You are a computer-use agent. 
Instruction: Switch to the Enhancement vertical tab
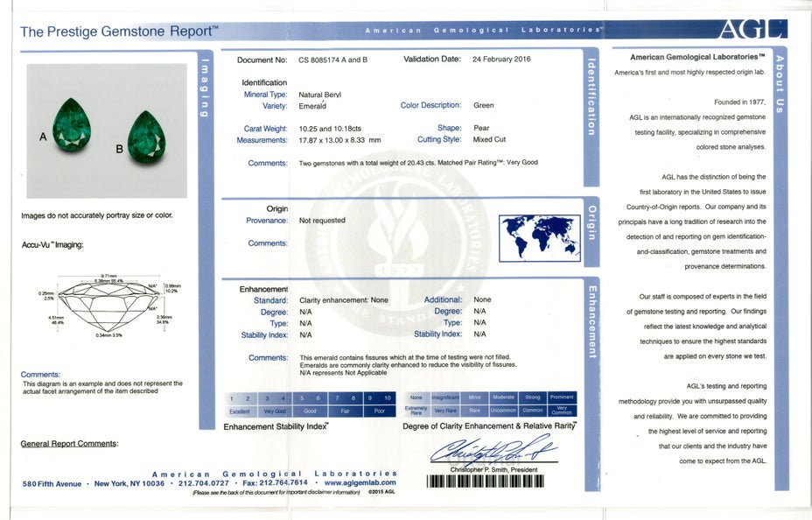tap(591, 321)
